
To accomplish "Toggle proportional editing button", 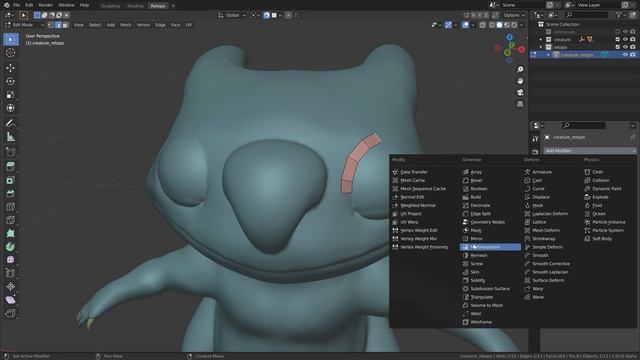I will [288, 15].
